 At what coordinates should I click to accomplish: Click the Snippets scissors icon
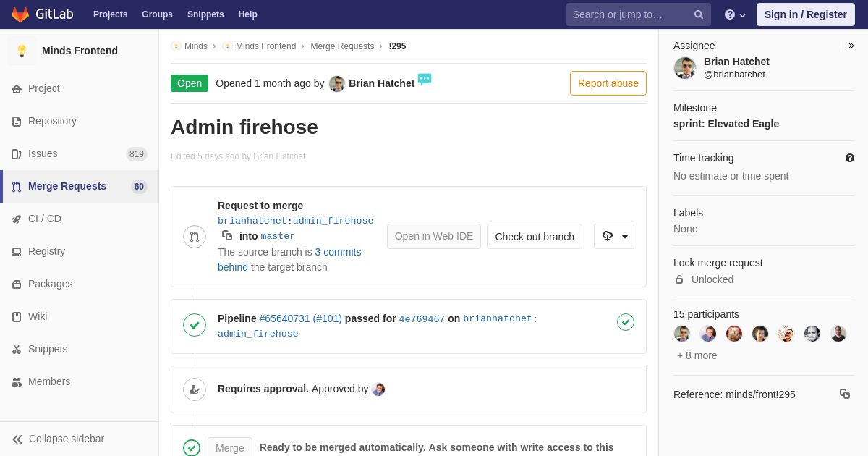(17, 350)
